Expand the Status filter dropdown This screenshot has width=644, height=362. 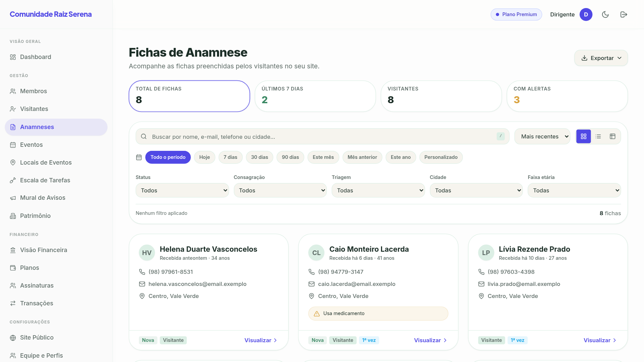[182, 190]
